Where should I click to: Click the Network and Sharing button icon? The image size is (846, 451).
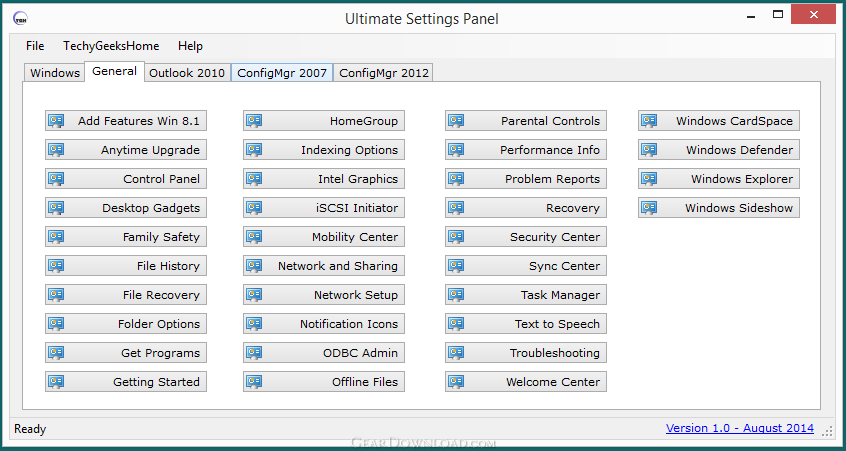[254, 266]
